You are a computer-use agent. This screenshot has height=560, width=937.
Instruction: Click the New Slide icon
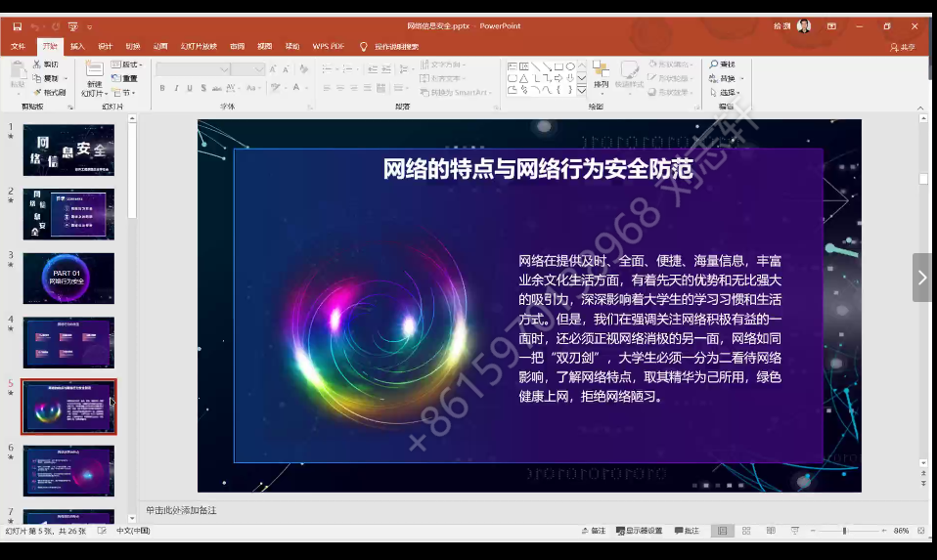pos(94,69)
